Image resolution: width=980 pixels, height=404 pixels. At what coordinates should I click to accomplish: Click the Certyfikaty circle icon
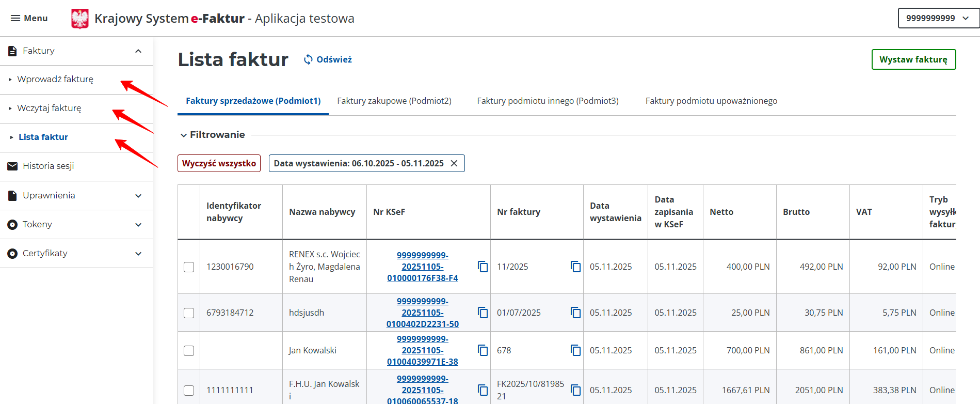point(12,253)
